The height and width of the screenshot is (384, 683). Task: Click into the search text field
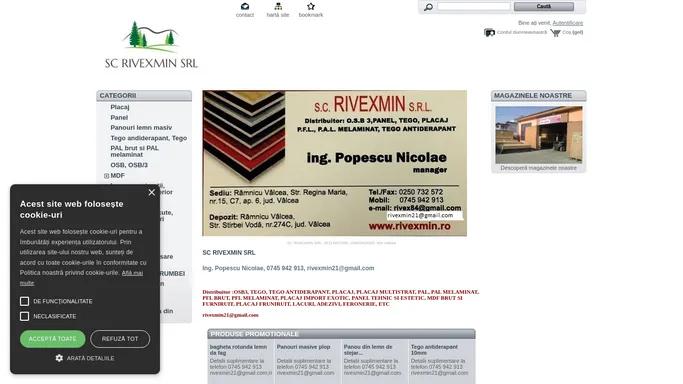pos(473,7)
